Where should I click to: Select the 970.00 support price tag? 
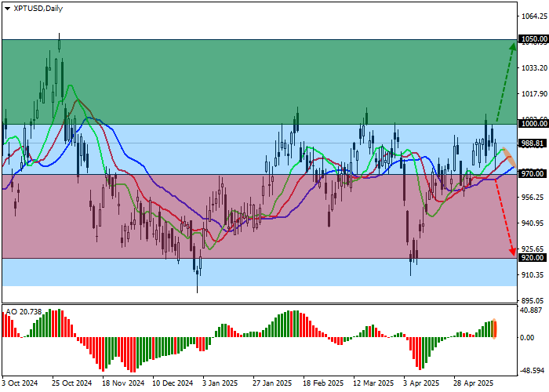pyautogui.click(x=533, y=174)
